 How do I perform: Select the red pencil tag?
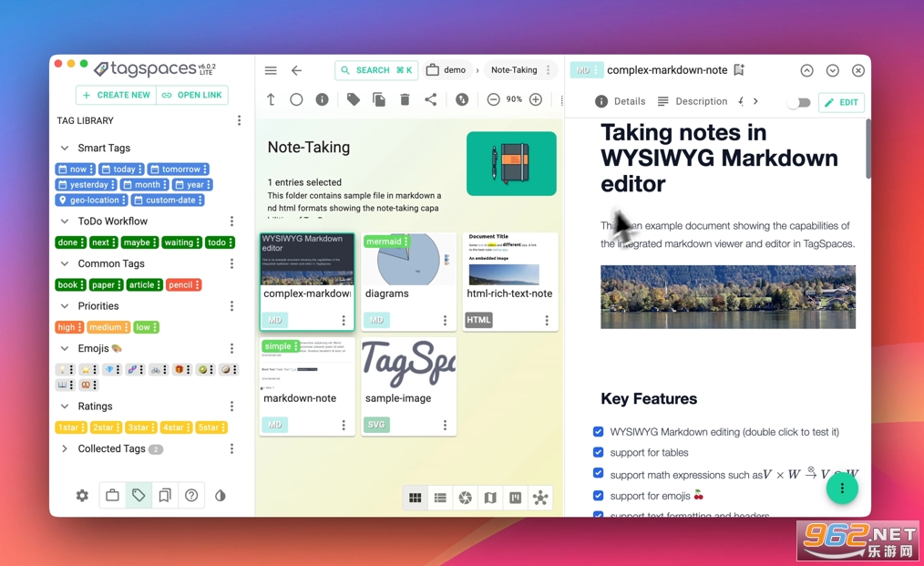point(183,284)
